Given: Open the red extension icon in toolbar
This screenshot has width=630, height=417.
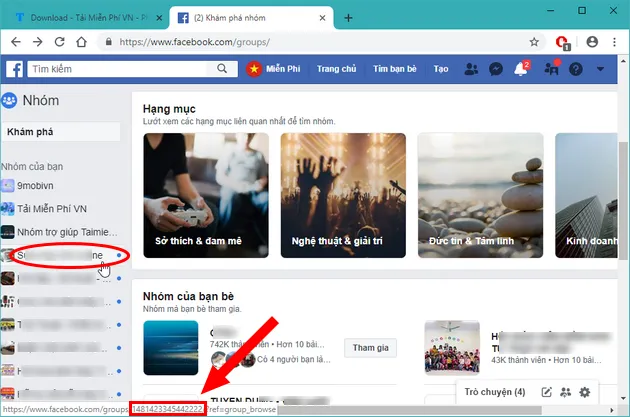Looking at the screenshot, I should pos(562,43).
